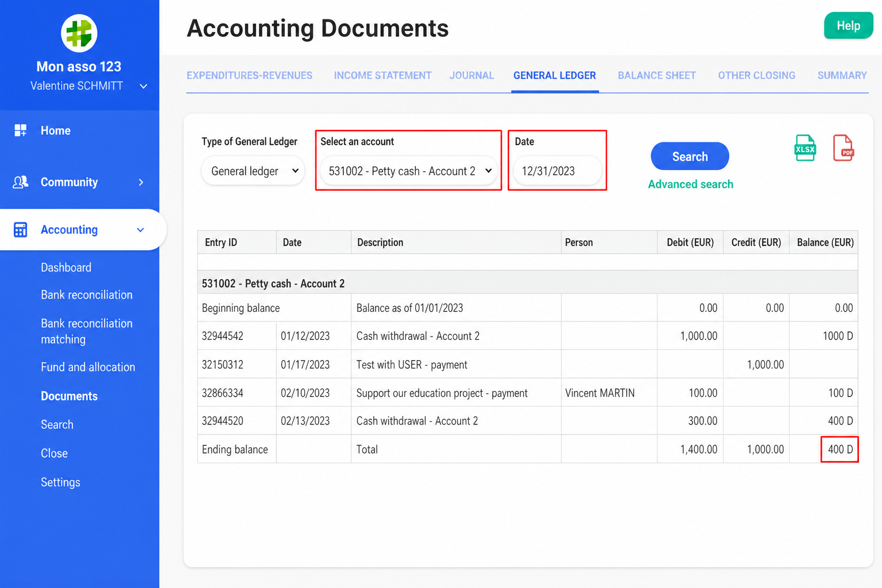Expand the Community submenu chevron

point(141,182)
